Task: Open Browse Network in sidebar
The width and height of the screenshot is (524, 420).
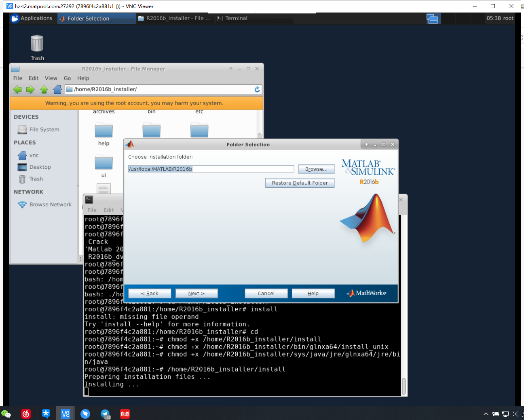Action: click(44, 205)
